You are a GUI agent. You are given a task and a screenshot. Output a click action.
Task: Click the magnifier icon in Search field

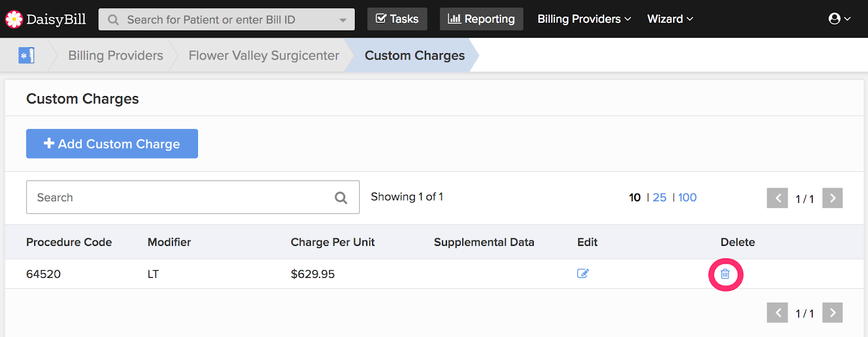[341, 198]
